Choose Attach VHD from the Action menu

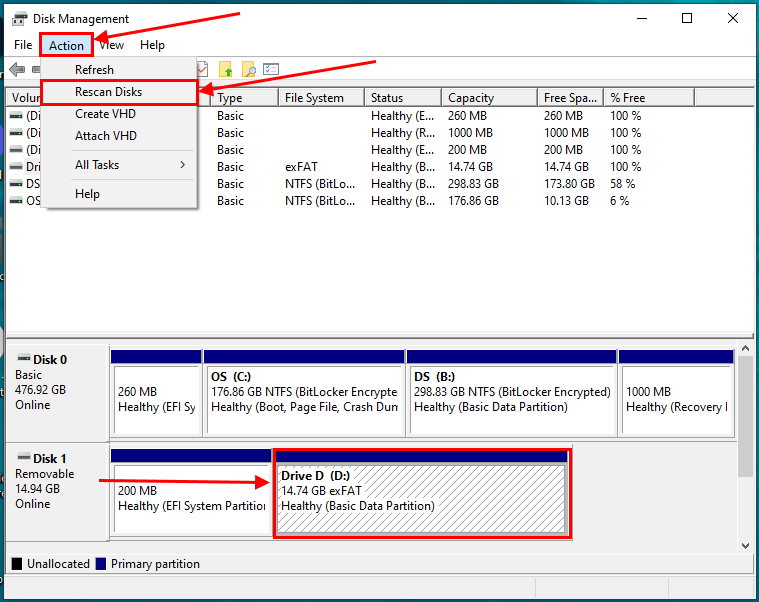point(106,136)
